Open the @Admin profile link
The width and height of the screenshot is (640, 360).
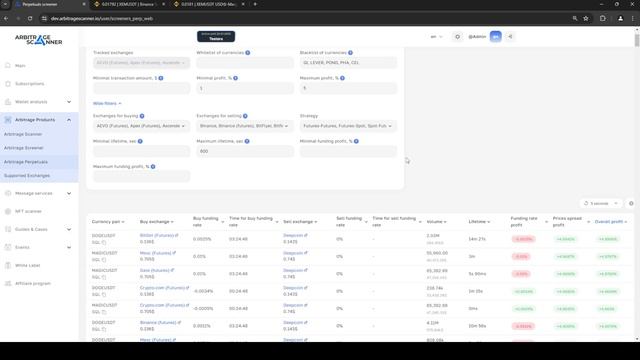(x=477, y=37)
